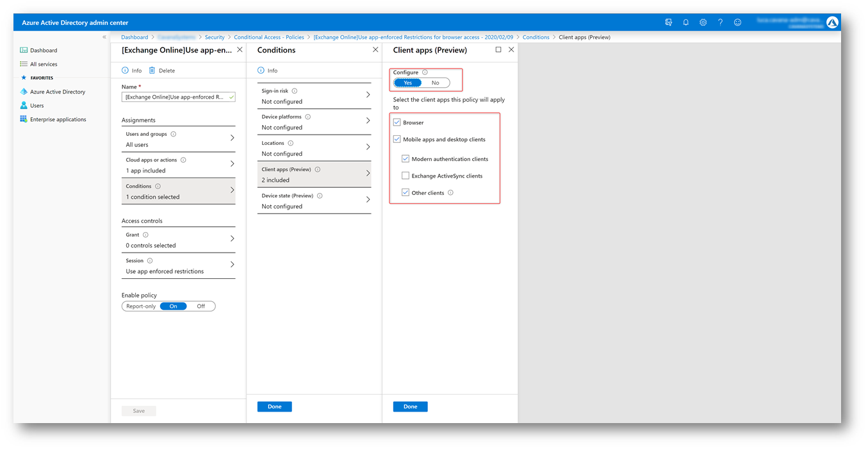Expand the Sign-in risk chevron
Viewport: 868px width, 450px height.
tap(368, 95)
